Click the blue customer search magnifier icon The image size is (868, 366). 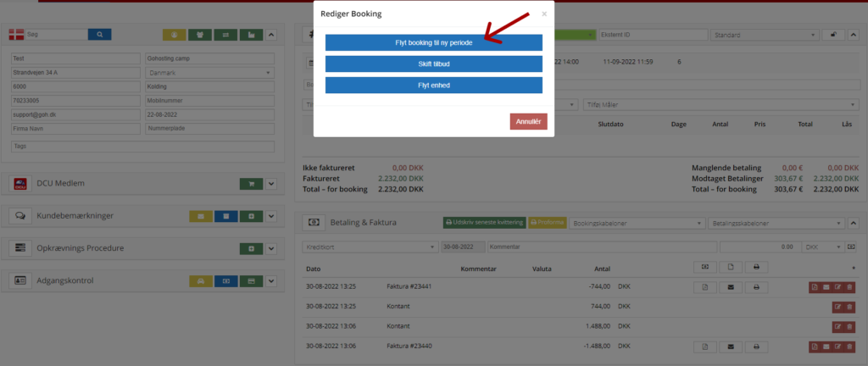click(99, 35)
